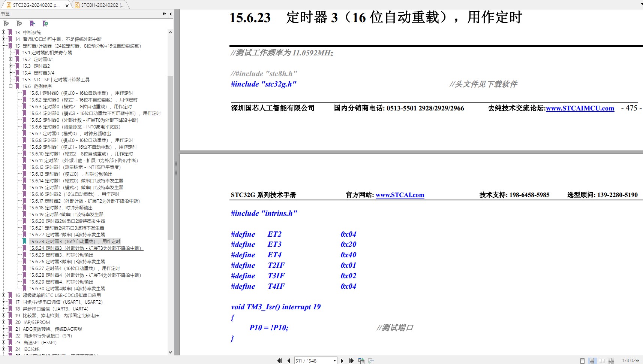Click the vertical splitter grip beside the bookmark panel
Screen dimensions: 643x364
(x=176, y=167)
